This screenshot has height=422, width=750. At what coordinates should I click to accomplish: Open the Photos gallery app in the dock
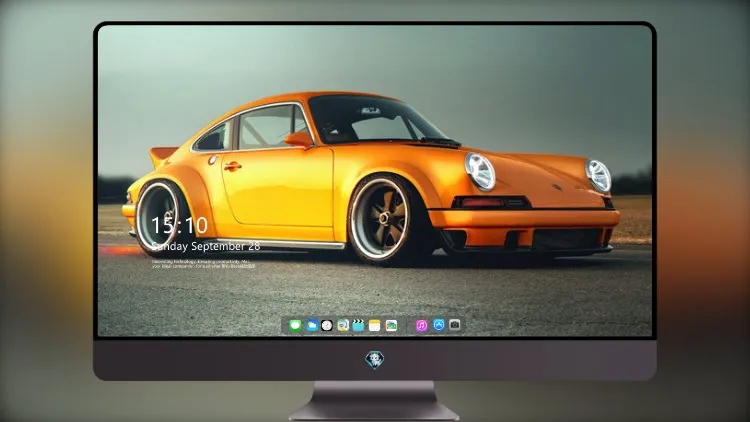coord(391,325)
